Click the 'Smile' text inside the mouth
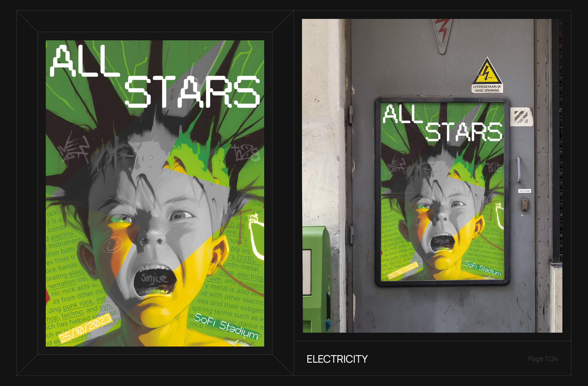Viewport: 588px width, 386px height. pyautogui.click(x=154, y=278)
